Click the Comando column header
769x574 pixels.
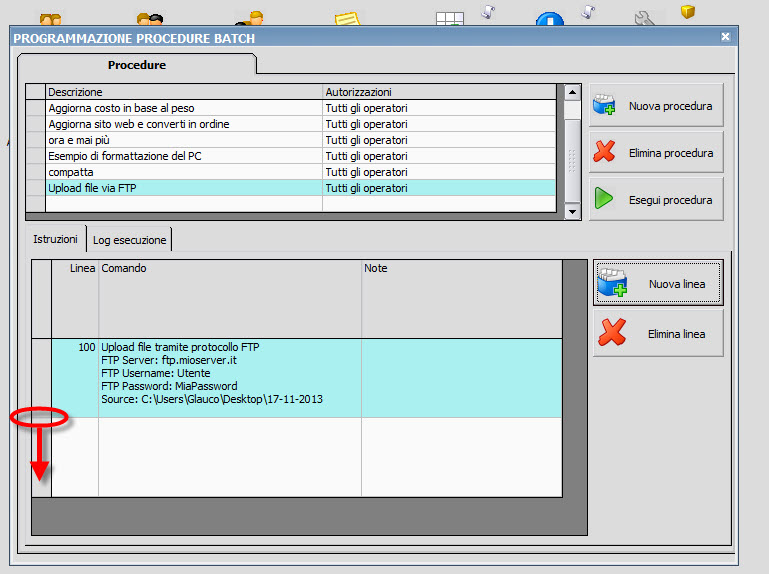coord(230,299)
